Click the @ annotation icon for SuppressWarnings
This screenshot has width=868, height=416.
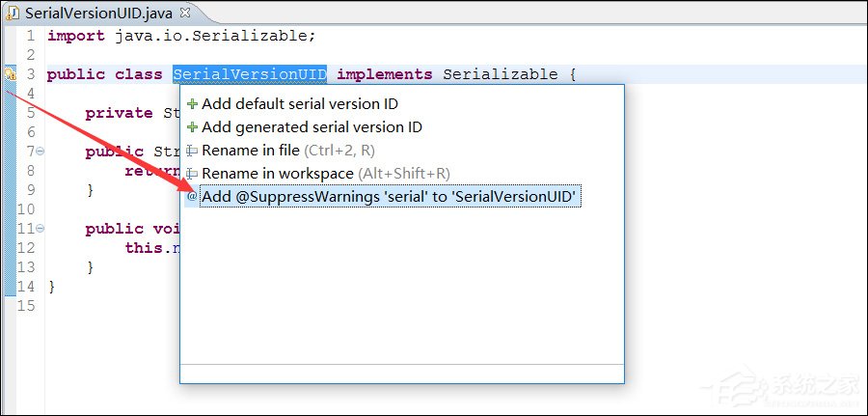pos(192,197)
